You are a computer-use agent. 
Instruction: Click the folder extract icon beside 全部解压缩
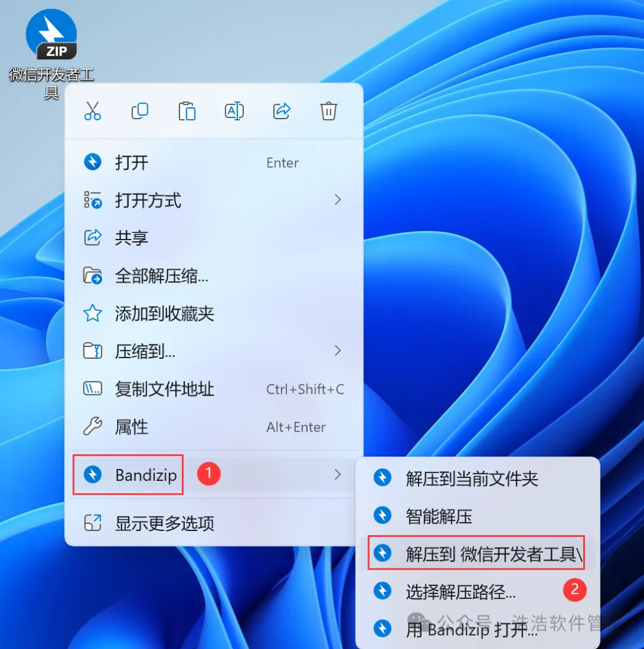92,276
